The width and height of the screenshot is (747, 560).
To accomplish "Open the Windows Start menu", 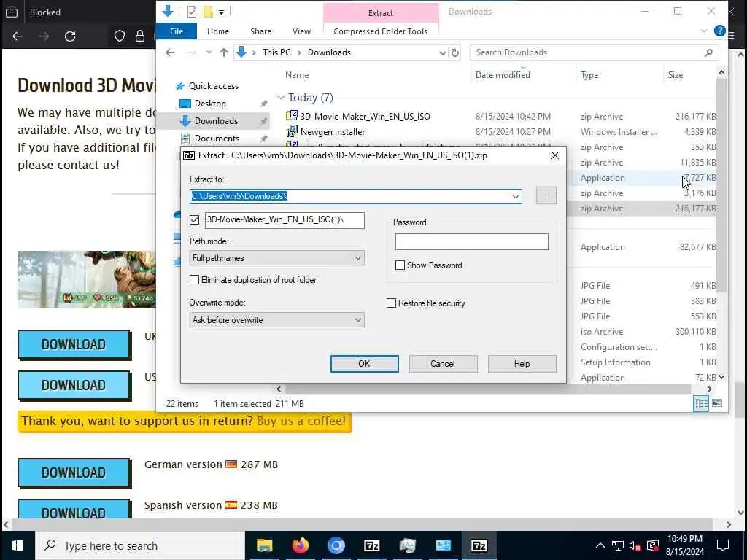I will click(18, 545).
